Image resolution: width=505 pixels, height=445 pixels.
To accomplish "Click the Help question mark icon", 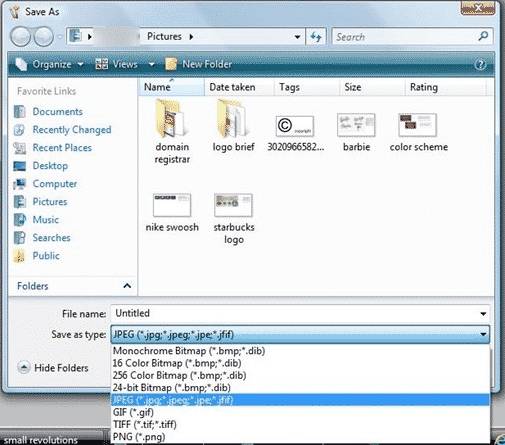I will (480, 64).
